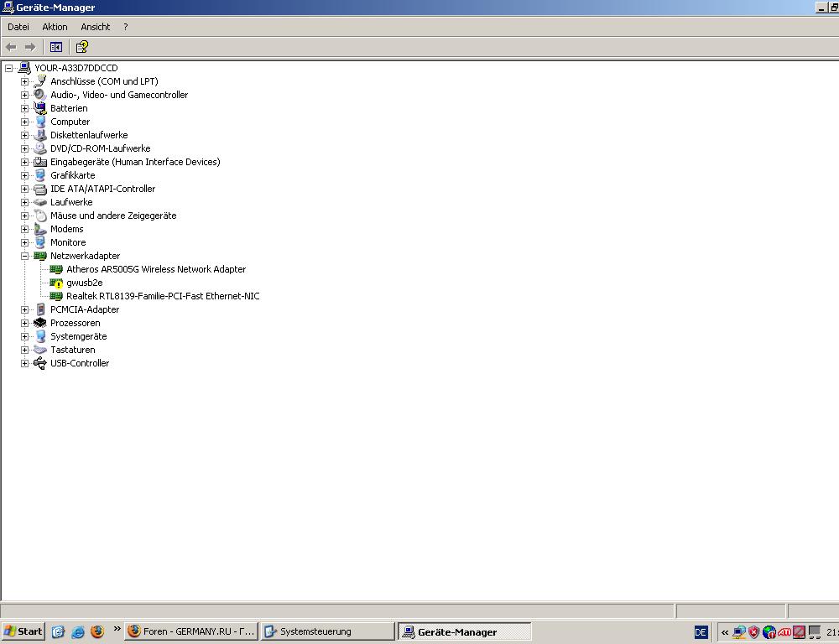The height and width of the screenshot is (644, 839).
Task: Click the Grafikkarte display icon
Action: click(40, 175)
